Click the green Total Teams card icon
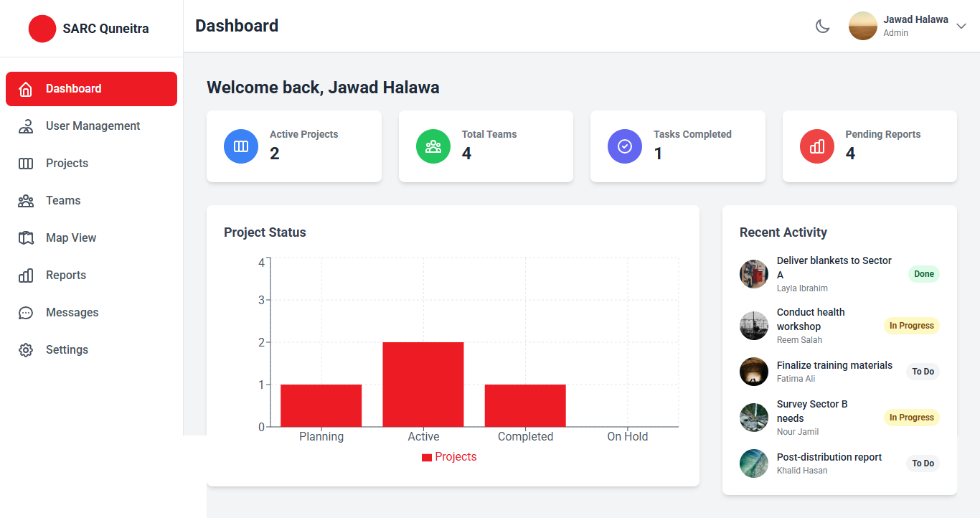980x518 pixels. pos(433,146)
